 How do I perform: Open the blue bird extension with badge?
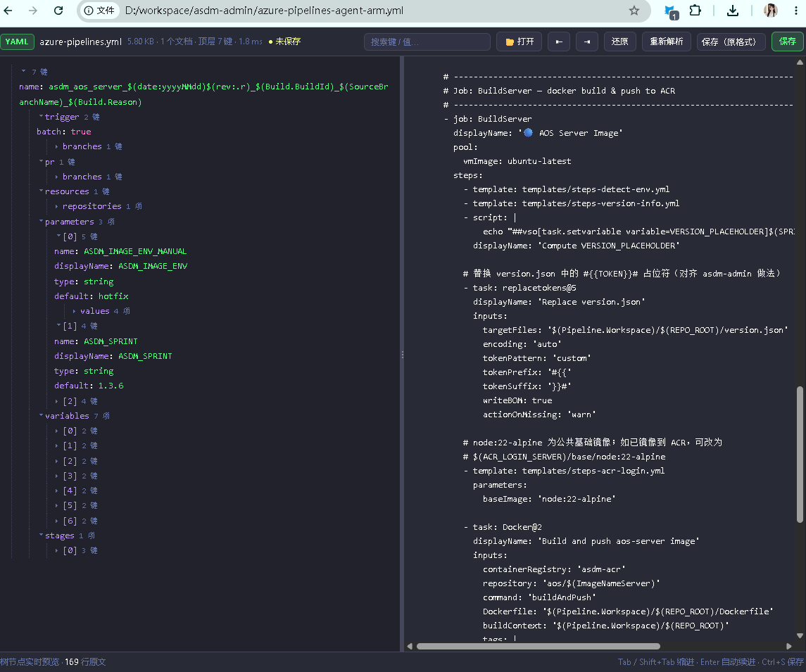point(670,11)
